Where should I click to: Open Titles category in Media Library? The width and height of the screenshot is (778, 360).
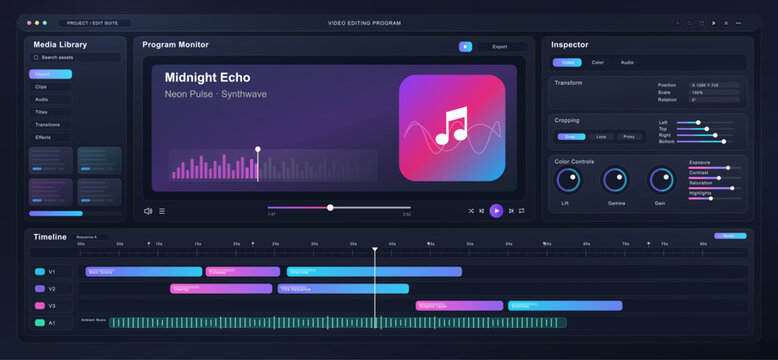coord(51,112)
